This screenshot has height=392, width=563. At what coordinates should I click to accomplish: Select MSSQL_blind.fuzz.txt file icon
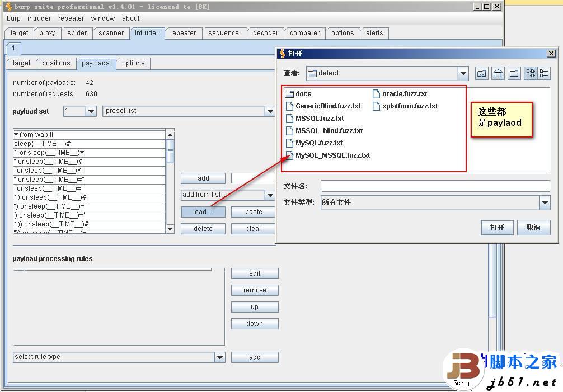(289, 130)
